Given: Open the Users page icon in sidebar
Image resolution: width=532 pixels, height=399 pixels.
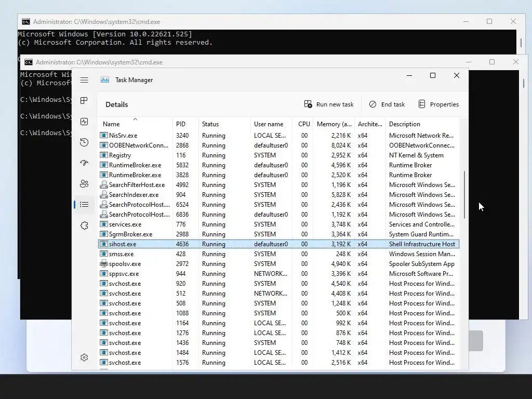Looking at the screenshot, I should 84,183.
